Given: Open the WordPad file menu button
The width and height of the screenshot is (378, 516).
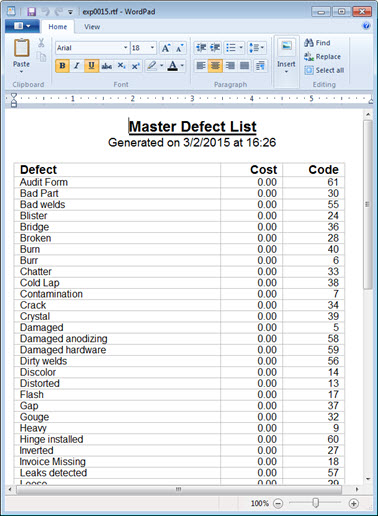Looking at the screenshot, I should (x=22, y=26).
